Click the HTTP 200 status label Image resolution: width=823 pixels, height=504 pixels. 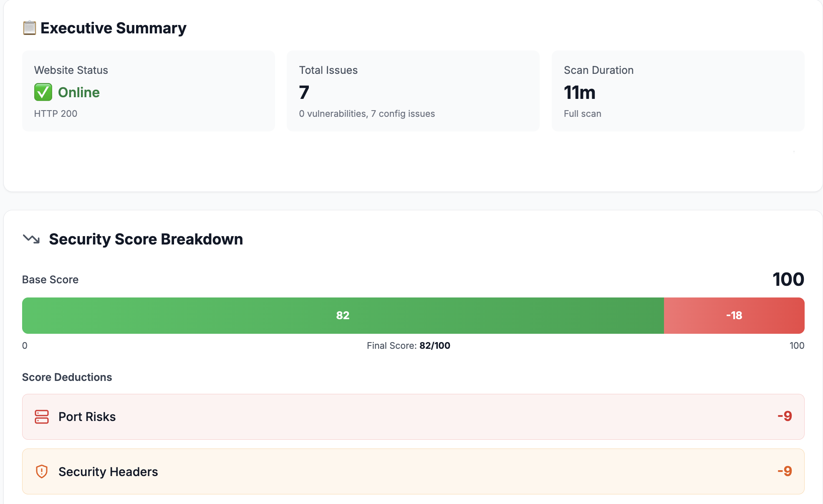coord(56,113)
